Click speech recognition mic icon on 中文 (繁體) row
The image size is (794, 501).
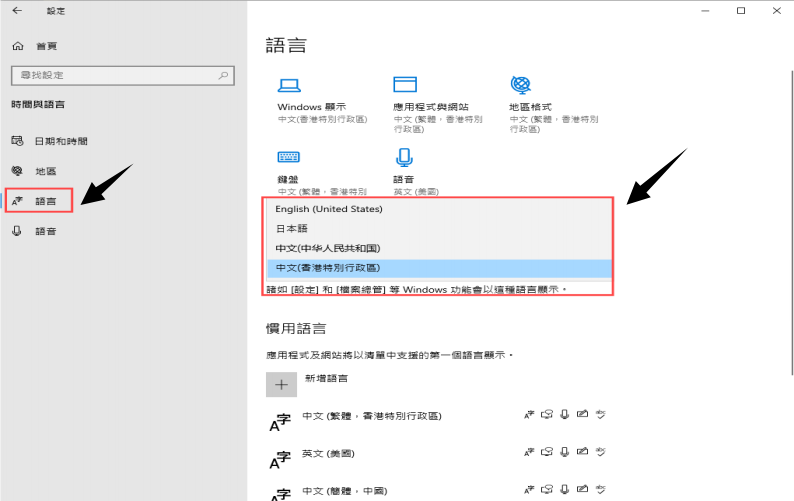pyautogui.click(x=565, y=414)
